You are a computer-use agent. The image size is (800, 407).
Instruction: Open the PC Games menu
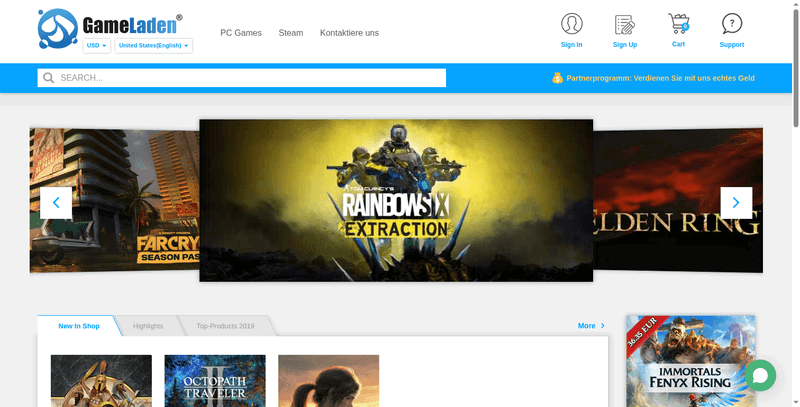tap(241, 33)
